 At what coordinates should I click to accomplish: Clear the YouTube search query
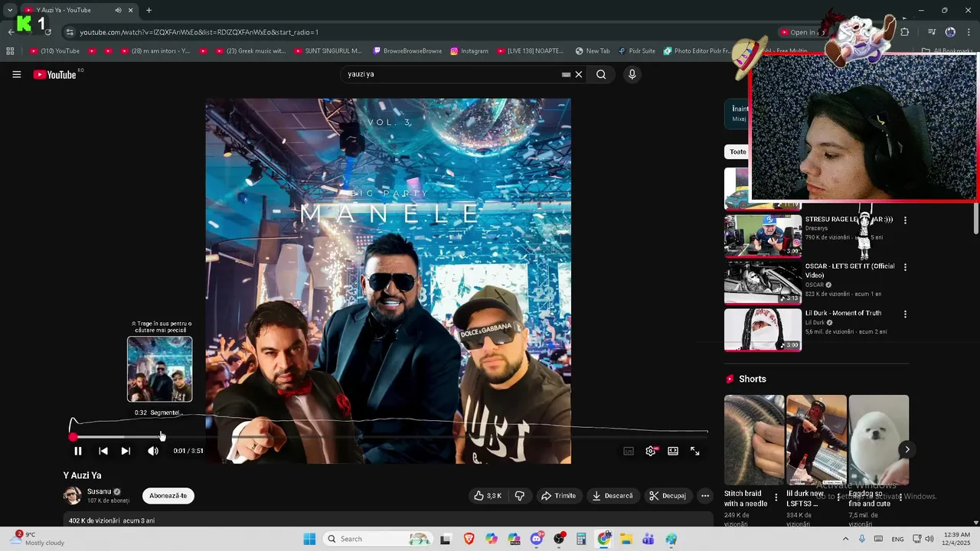coord(579,74)
